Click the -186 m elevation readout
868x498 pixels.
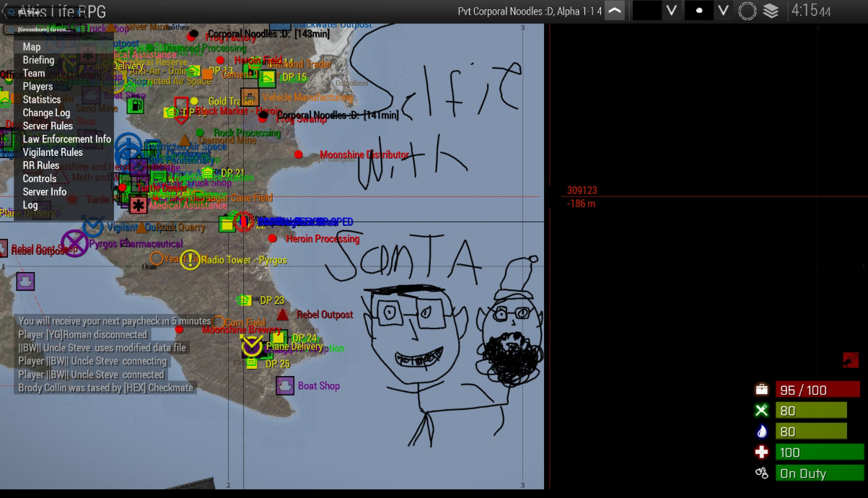582,204
